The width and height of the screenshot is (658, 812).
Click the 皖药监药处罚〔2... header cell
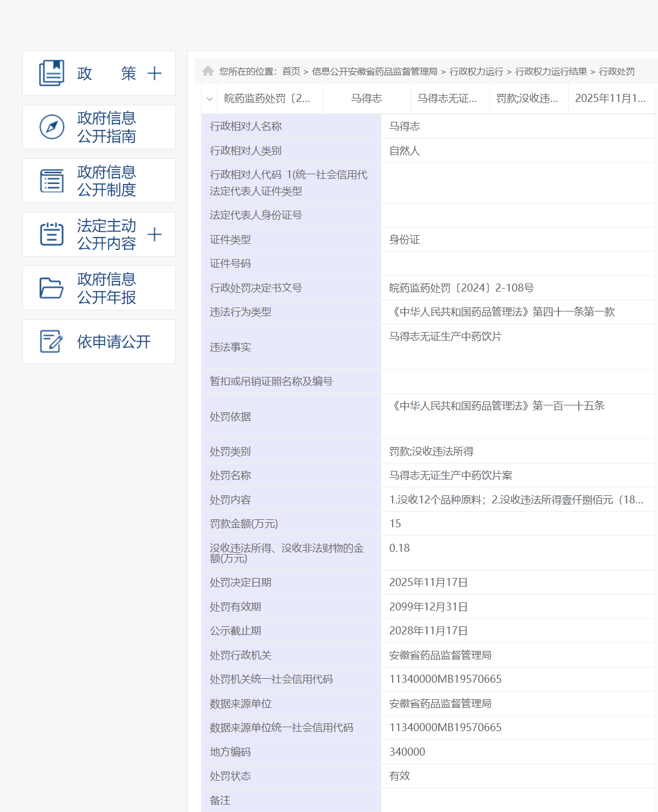pyautogui.click(x=267, y=98)
